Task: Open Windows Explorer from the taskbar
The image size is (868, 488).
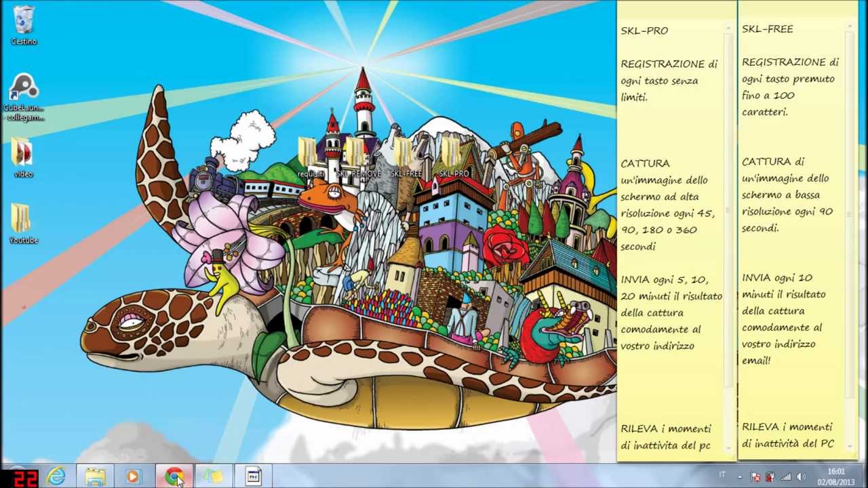Action: (96, 476)
